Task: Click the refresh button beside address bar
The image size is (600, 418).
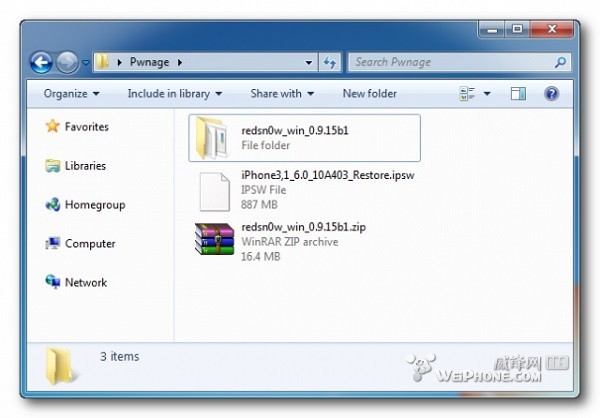Action: click(331, 62)
